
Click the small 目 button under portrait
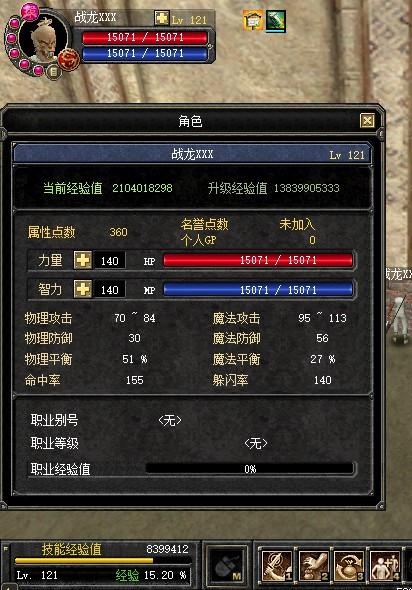(53, 71)
